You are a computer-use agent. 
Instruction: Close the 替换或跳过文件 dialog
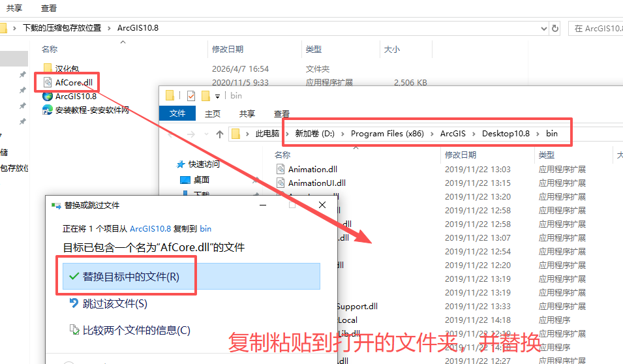[322, 205]
